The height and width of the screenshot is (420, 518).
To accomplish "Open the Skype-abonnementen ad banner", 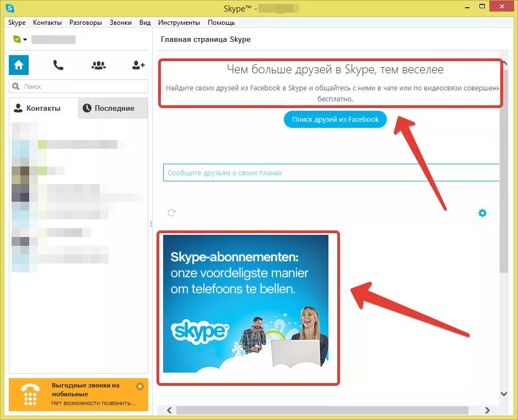I will click(x=246, y=304).
